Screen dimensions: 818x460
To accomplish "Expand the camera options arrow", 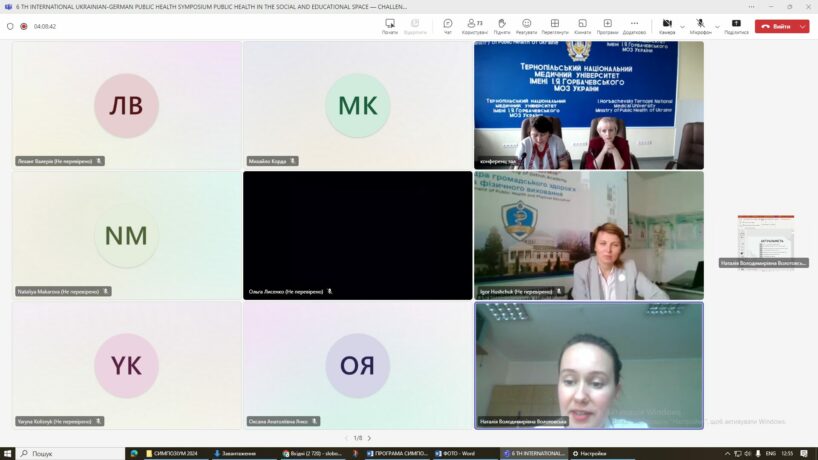I will [682, 26].
